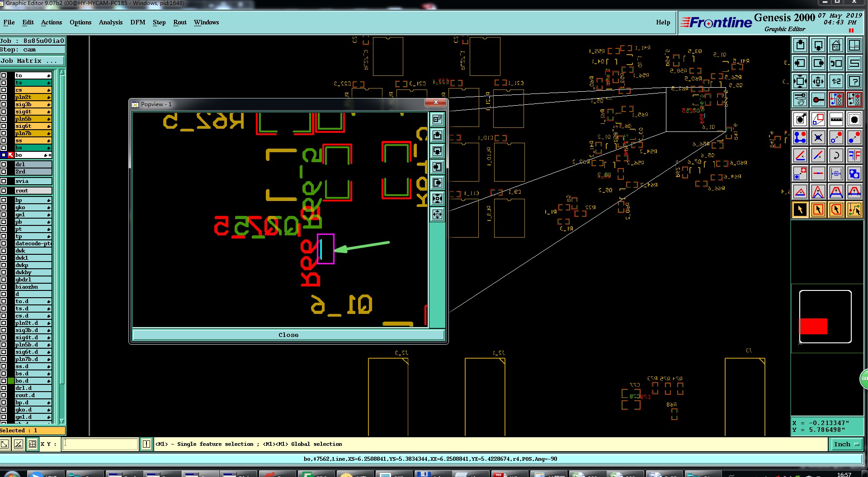Open the DFM menu
The width and height of the screenshot is (868, 477).
[x=138, y=22]
